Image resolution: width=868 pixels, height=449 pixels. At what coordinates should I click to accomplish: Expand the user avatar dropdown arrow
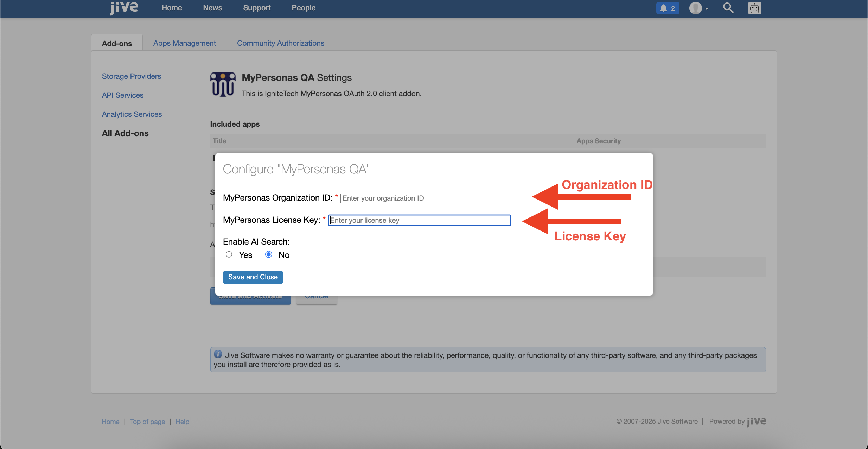pyautogui.click(x=707, y=9)
